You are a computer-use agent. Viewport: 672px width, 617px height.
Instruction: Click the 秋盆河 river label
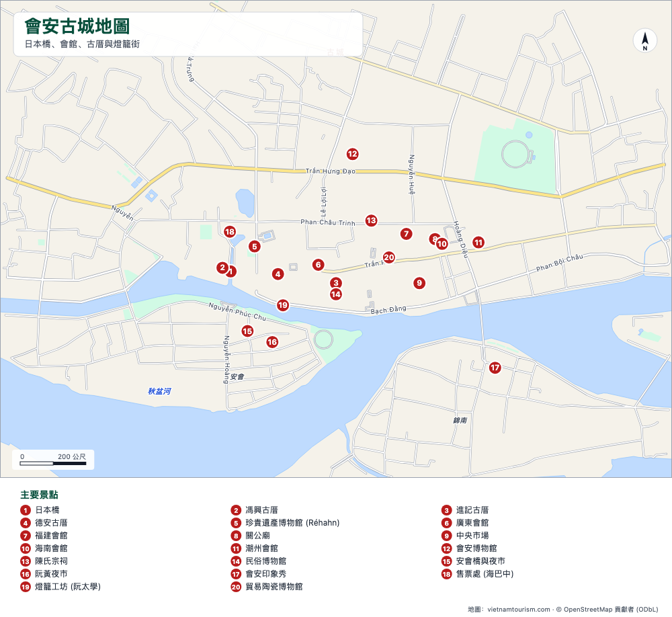point(159,391)
